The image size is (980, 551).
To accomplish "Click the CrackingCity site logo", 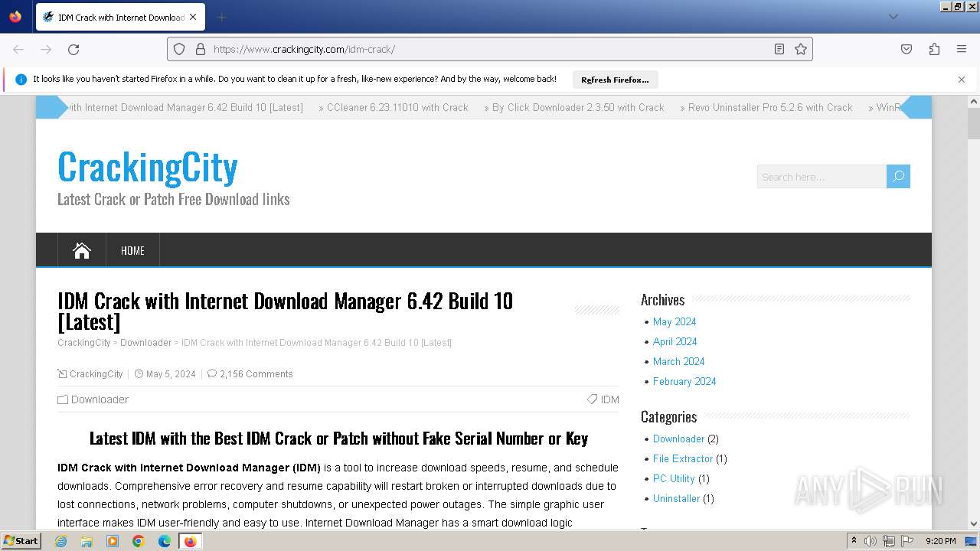I will (148, 166).
